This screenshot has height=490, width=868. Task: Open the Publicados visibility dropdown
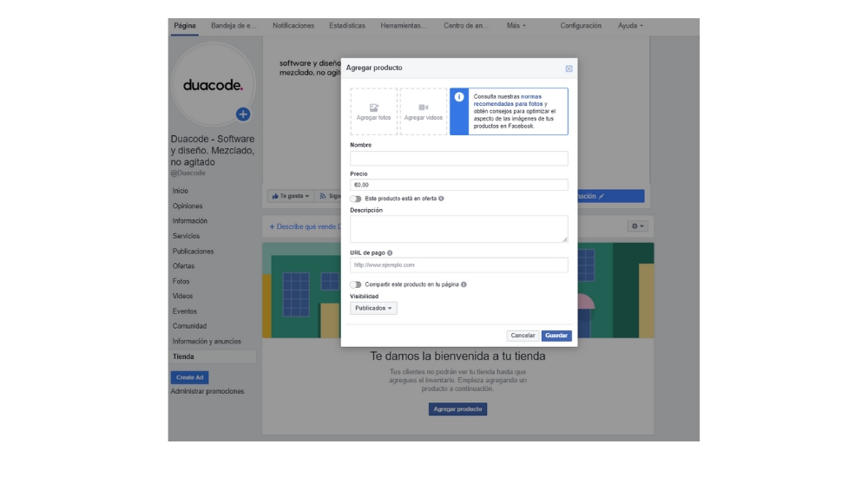coord(373,308)
